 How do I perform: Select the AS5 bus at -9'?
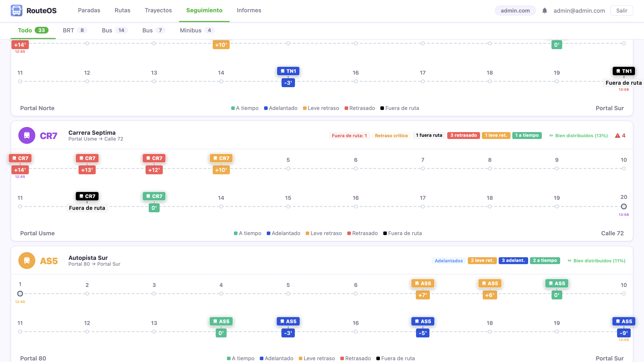point(624,321)
